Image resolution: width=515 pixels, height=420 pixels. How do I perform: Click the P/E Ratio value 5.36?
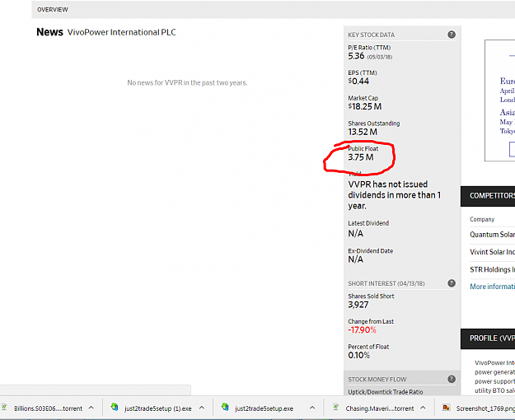pyautogui.click(x=356, y=56)
